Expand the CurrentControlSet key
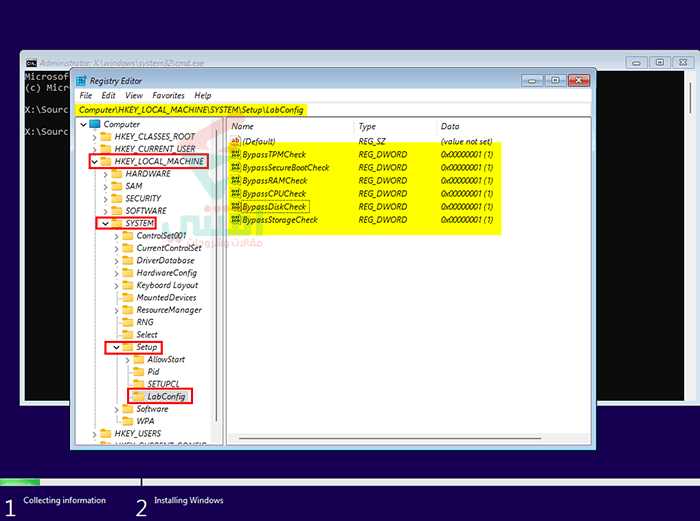 [117, 249]
